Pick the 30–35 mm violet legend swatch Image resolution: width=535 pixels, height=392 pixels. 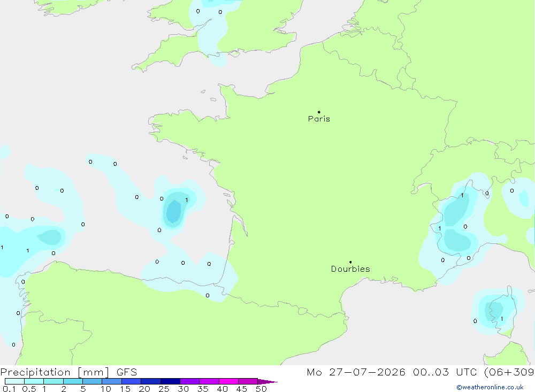coord(190,381)
